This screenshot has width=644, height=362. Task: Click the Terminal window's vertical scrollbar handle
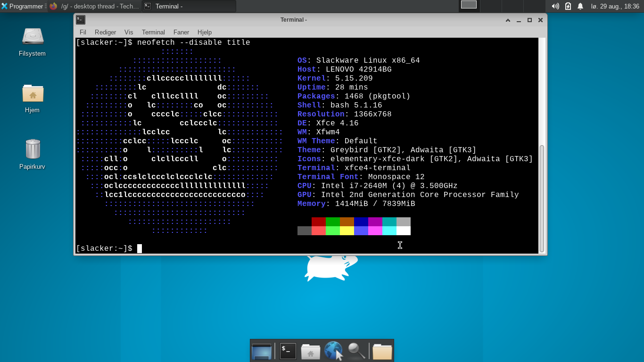[542, 198]
